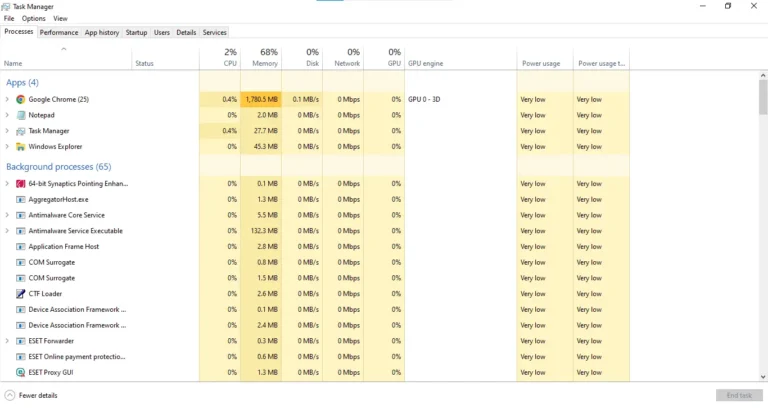Click the Notepad app icon
Image resolution: width=768 pixels, height=409 pixels.
point(21,115)
